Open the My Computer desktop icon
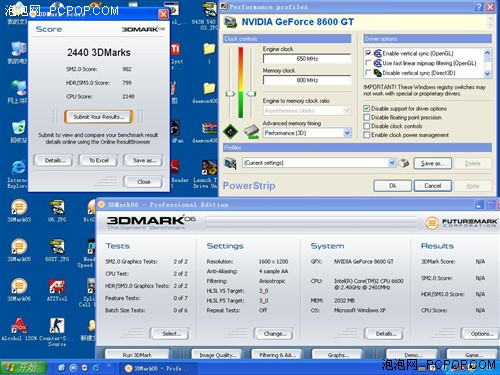Image resolution: width=500 pixels, height=375 pixels. pyautogui.click(x=18, y=53)
